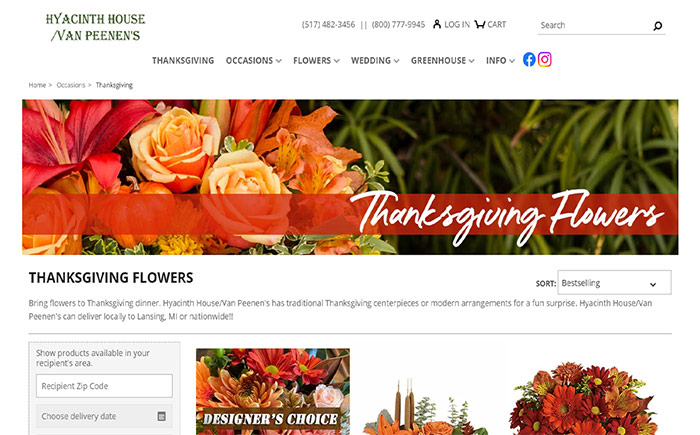The width and height of the screenshot is (700, 435).
Task: Call the (517) 482-3456 phone link
Action: point(328,25)
